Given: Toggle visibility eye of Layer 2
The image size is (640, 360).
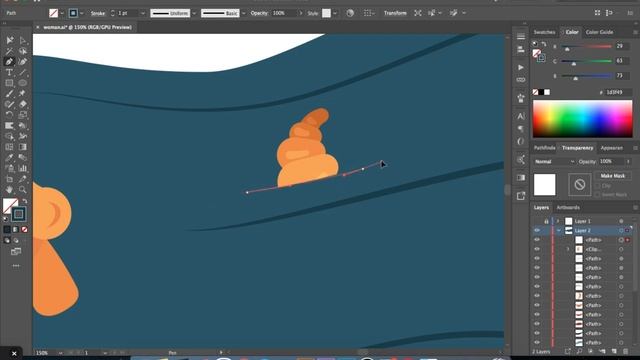Looking at the screenshot, I should pyautogui.click(x=537, y=231).
